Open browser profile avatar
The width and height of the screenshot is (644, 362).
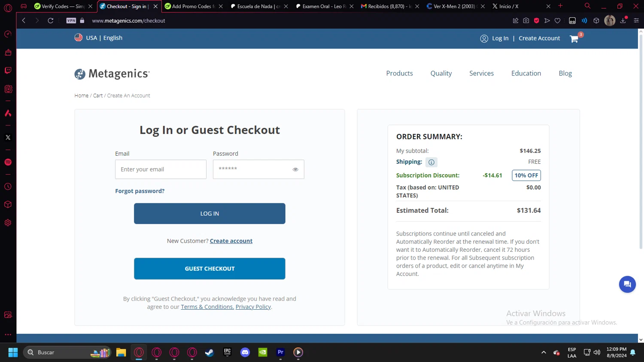610,21
